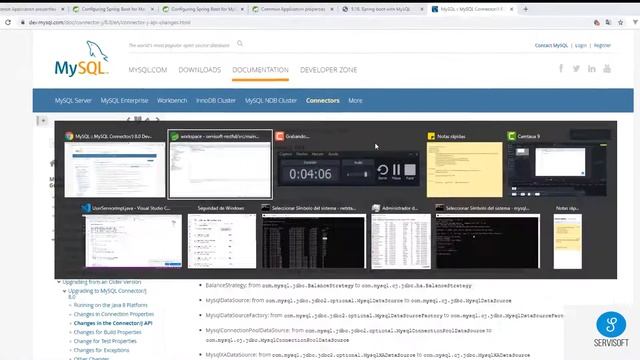Open MySQL LinkedIn page icon

click(x=591, y=69)
